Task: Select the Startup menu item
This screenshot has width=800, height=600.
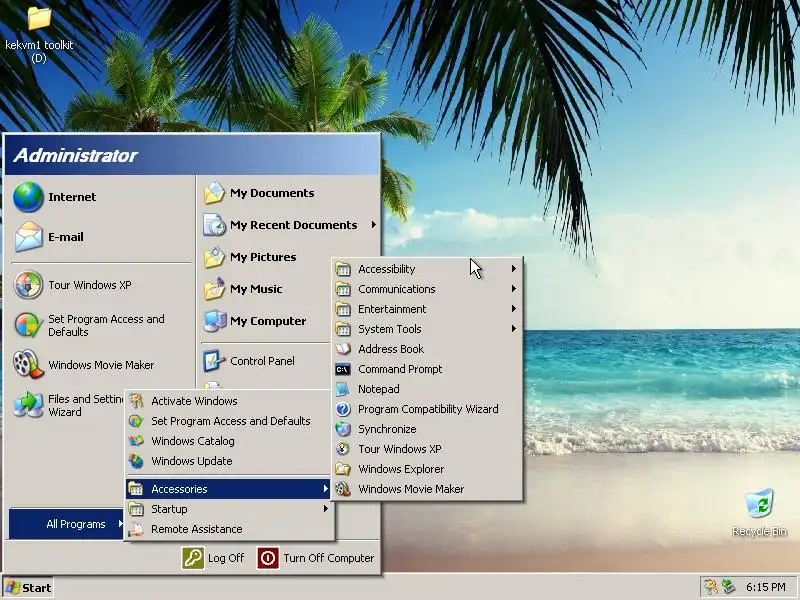Action: click(229, 509)
